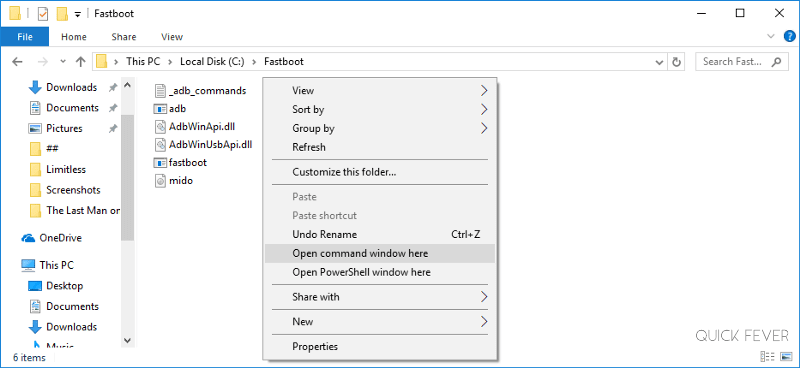Expand the ribbon with the chevron
This screenshot has height=368, width=800.
(771, 36)
